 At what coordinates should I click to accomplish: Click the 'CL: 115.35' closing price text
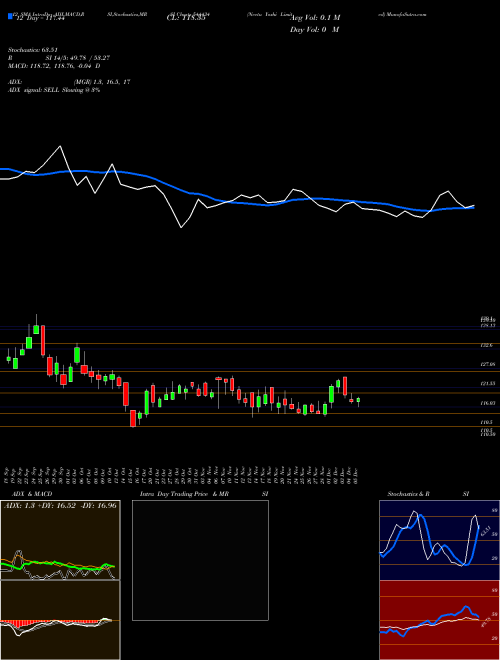click(186, 18)
